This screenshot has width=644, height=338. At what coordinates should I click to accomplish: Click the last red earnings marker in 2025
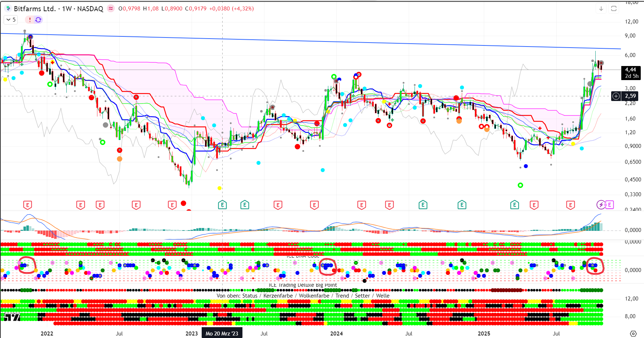[570, 205]
